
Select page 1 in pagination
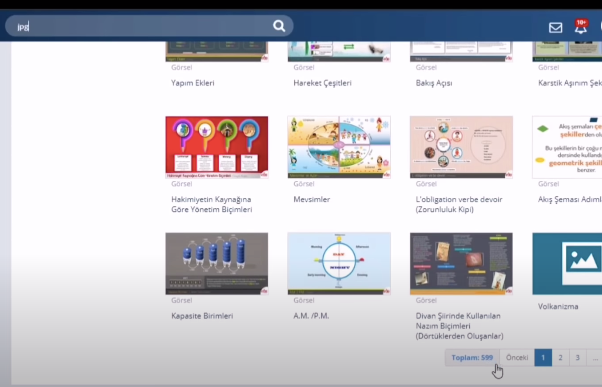point(543,357)
